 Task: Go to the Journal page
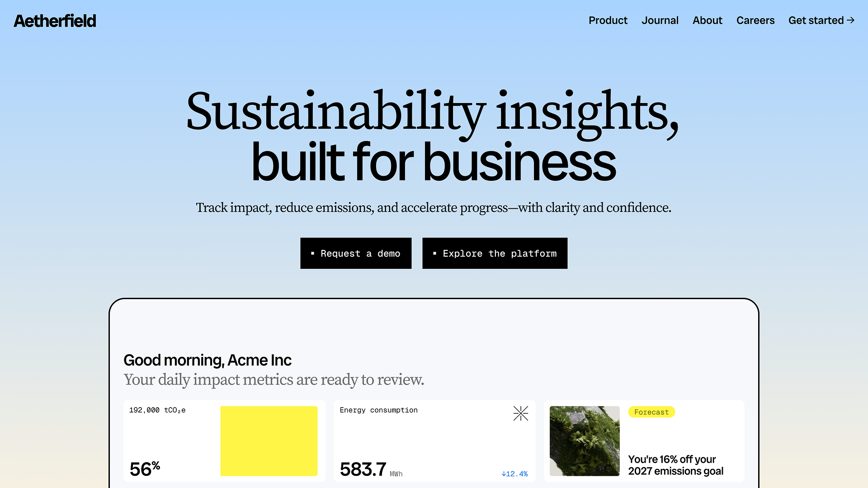(x=660, y=20)
